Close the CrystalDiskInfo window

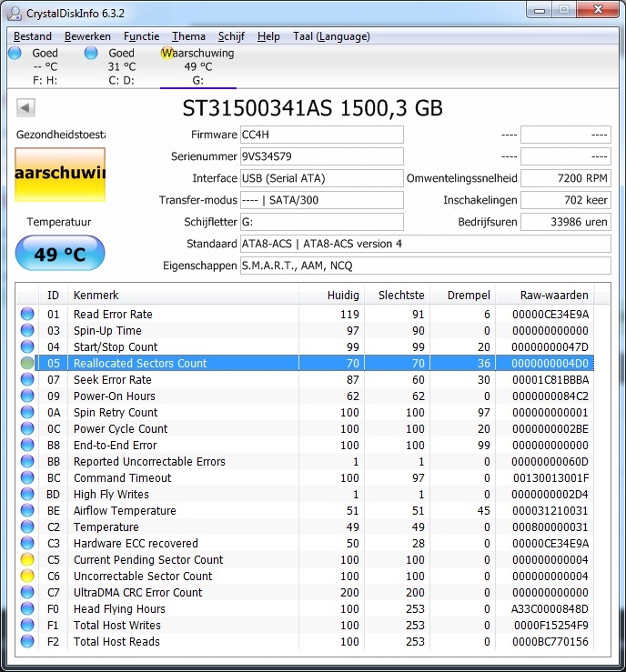[598, 9]
